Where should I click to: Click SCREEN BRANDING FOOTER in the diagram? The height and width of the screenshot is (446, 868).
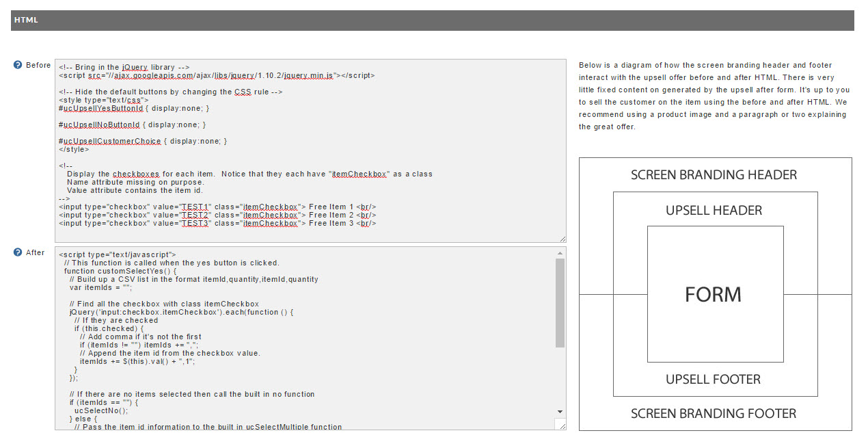click(x=714, y=413)
